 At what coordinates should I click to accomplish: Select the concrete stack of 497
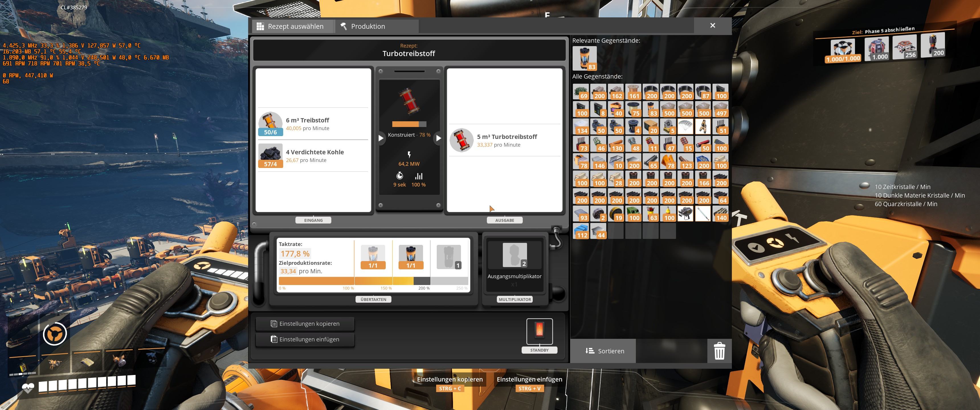pos(720,109)
